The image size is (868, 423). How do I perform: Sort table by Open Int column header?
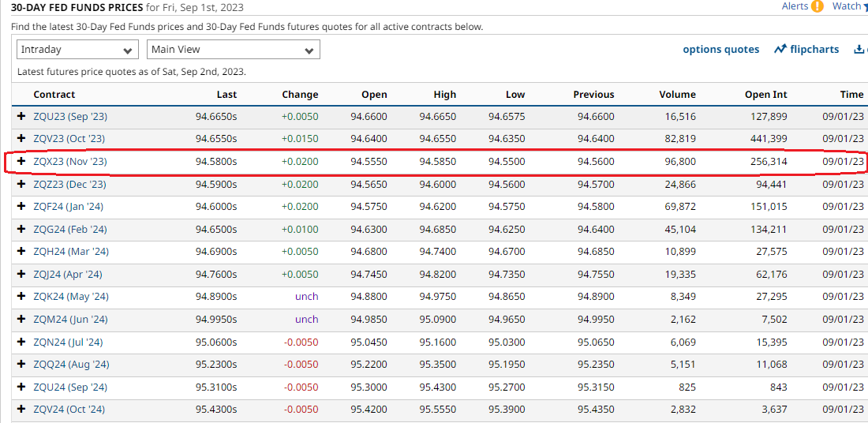pyautogui.click(x=765, y=95)
